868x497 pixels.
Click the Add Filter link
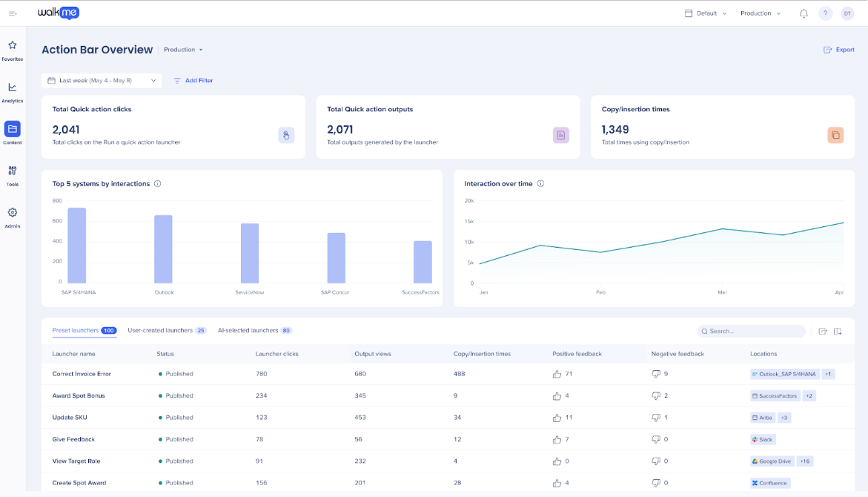point(193,81)
